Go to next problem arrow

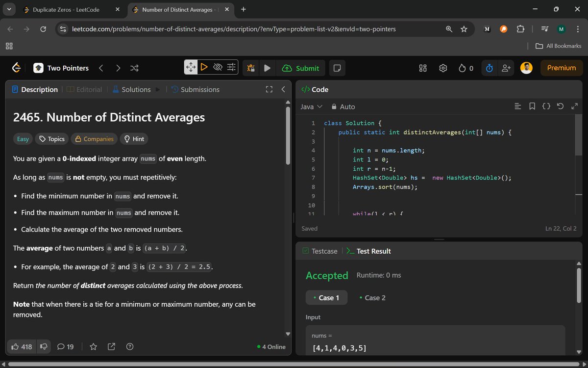(x=118, y=68)
